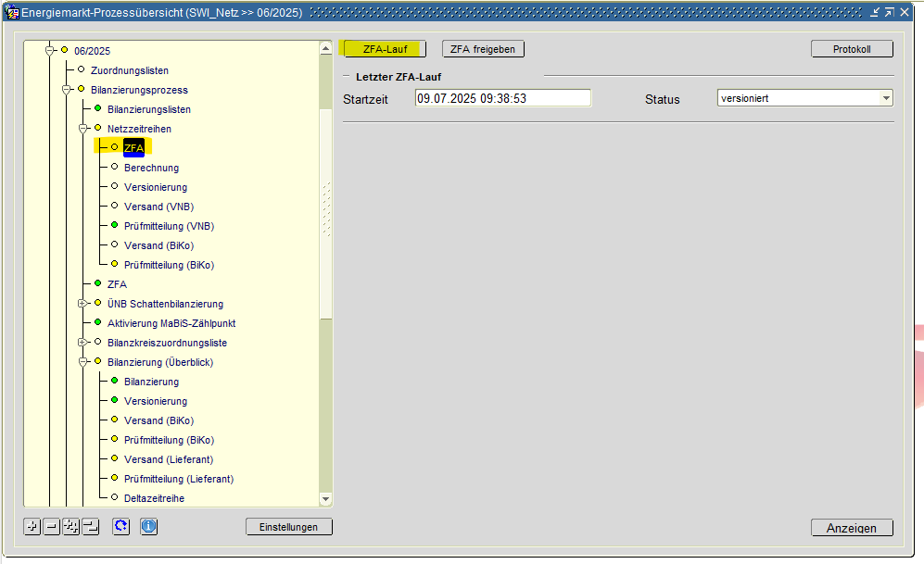Image resolution: width=924 pixels, height=564 pixels.
Task: Open the Status dropdown showing versioniert
Action: 886,98
